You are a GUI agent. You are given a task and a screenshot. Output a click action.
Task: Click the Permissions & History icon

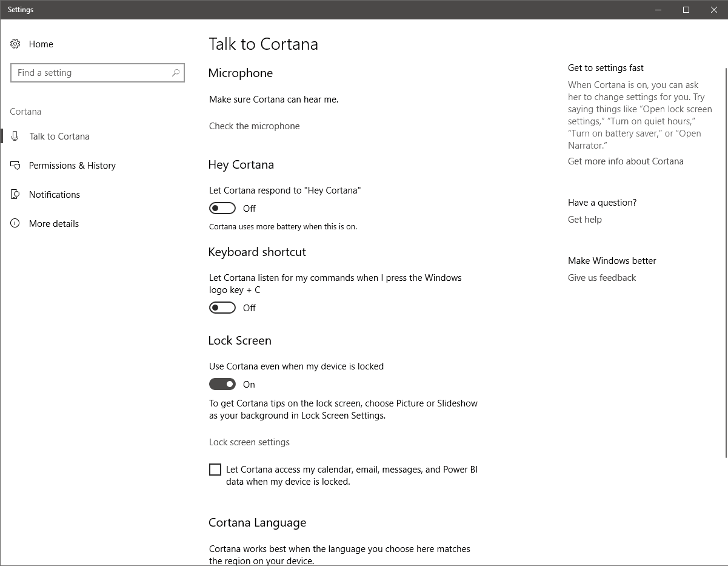coord(15,165)
